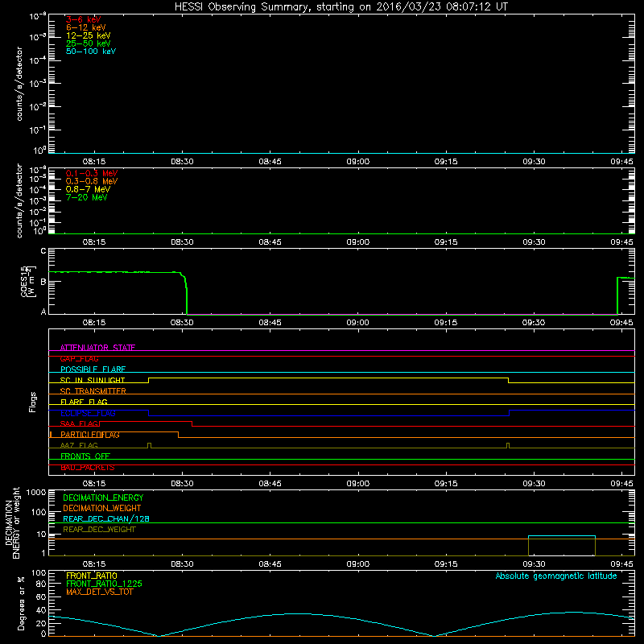Click the cyan REAR_DEC_CHAN box top edge
644x644 pixels.
(x=561, y=536)
